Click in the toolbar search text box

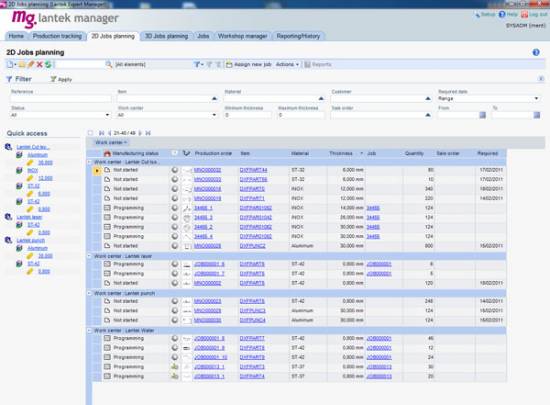(80, 65)
